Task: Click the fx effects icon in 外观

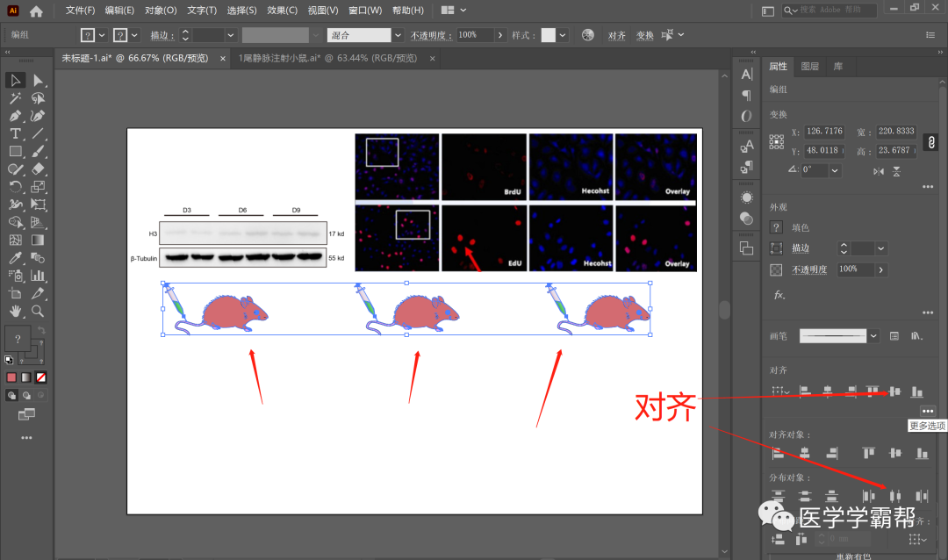Action: pos(779,295)
